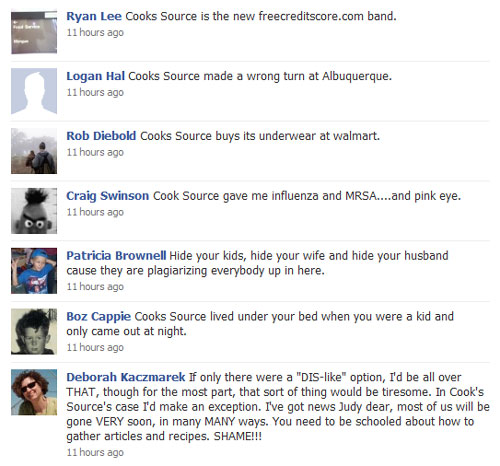
Task: Select timestamp under Craig Swinson's comment
Action: pyautogui.click(x=95, y=212)
